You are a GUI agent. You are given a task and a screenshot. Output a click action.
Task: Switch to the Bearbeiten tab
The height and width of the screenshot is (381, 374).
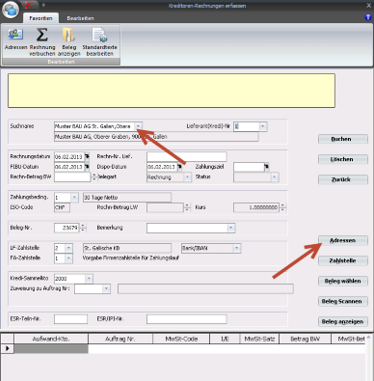(x=80, y=18)
